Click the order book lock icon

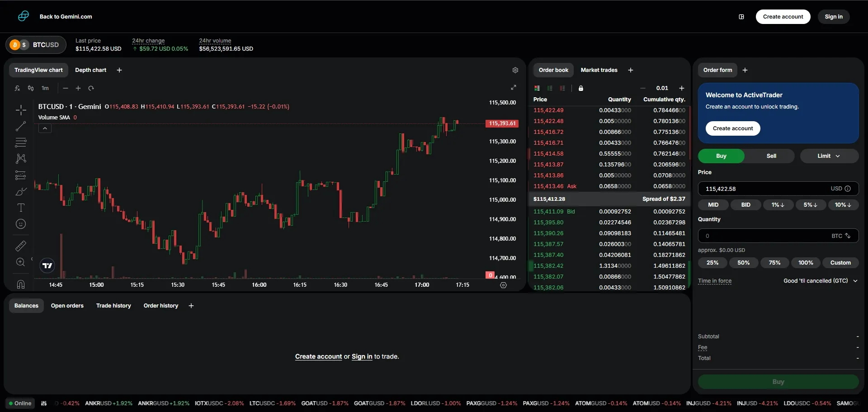click(x=581, y=88)
